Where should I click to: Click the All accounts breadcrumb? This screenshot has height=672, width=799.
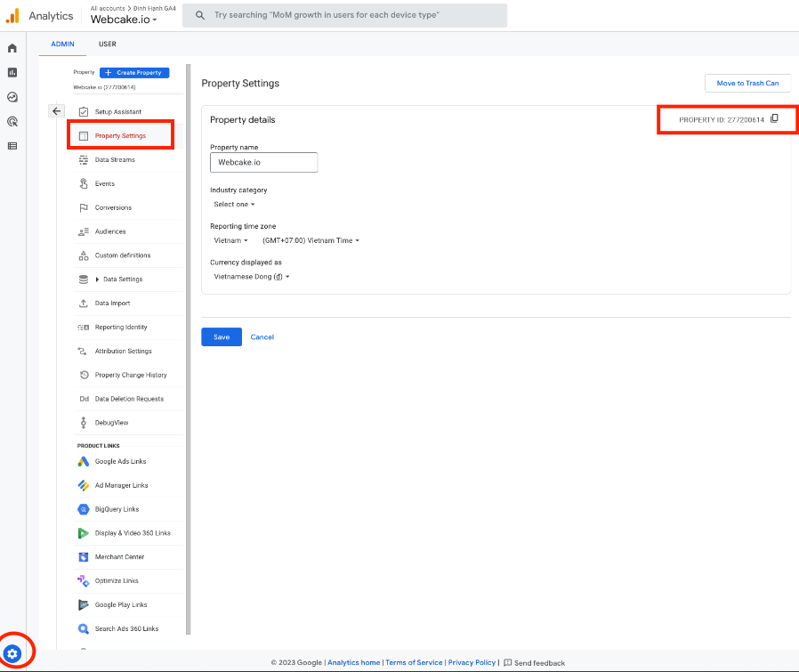[108, 8]
